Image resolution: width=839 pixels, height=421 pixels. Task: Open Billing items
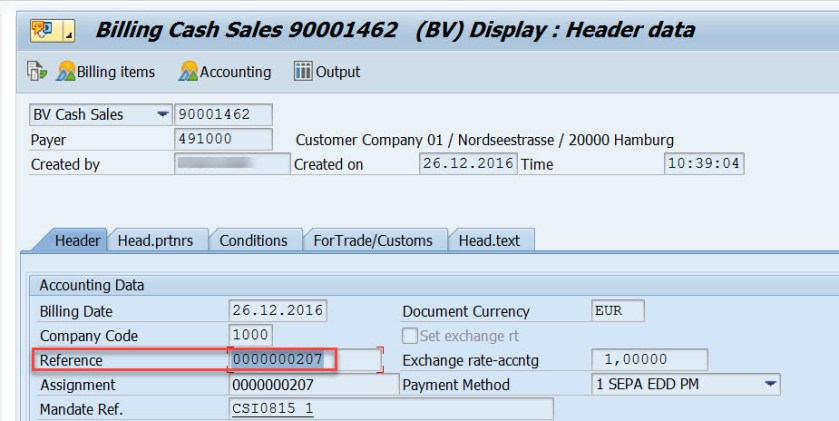pos(105,72)
